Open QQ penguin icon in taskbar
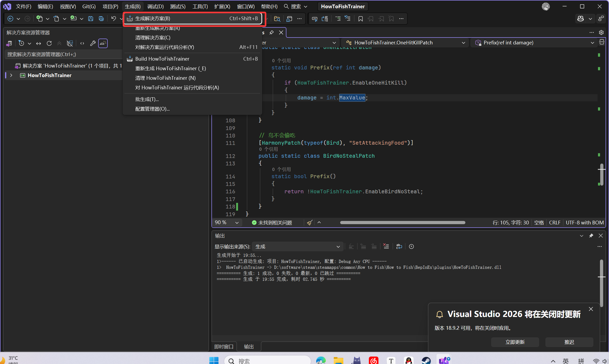 [x=408, y=360]
